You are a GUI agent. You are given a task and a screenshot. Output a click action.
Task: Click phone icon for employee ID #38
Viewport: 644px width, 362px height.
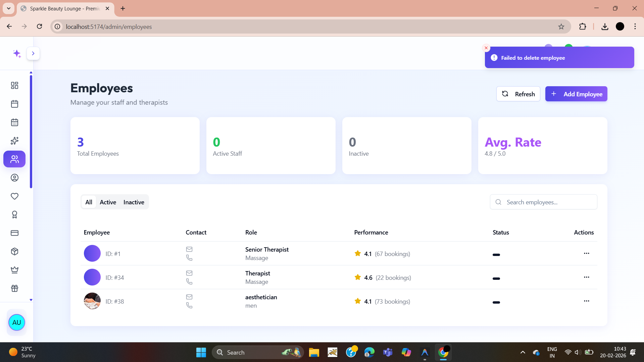pyautogui.click(x=189, y=305)
